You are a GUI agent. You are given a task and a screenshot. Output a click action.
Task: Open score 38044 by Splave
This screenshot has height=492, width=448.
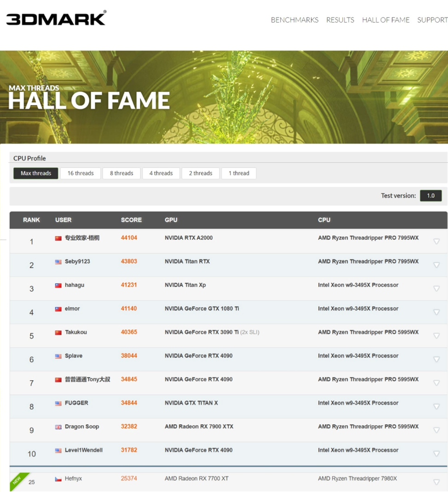pyautogui.click(x=129, y=356)
